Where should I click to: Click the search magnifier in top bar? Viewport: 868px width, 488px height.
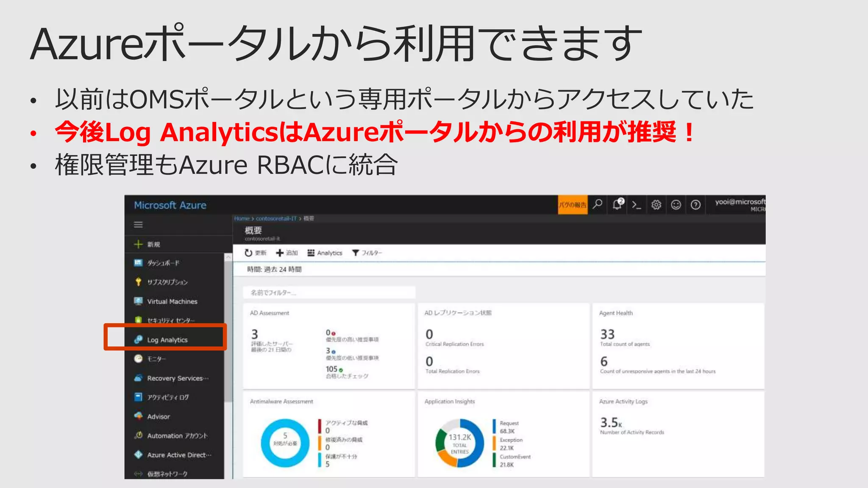pyautogui.click(x=598, y=205)
